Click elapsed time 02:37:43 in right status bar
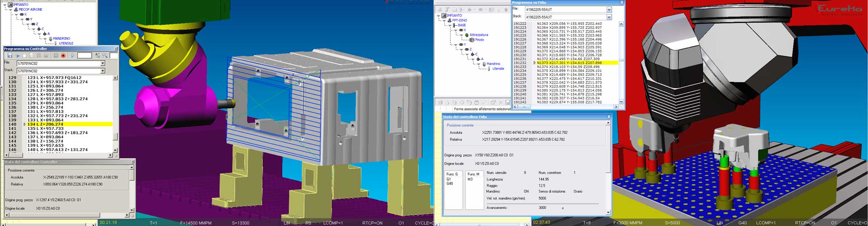The image size is (868, 226). (542, 223)
